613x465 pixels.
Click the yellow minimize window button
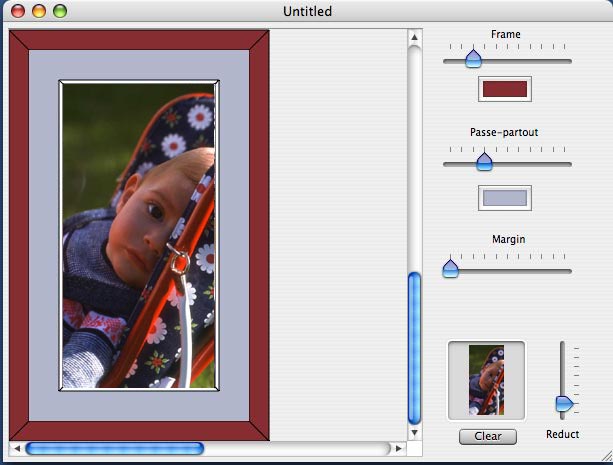click(x=39, y=11)
